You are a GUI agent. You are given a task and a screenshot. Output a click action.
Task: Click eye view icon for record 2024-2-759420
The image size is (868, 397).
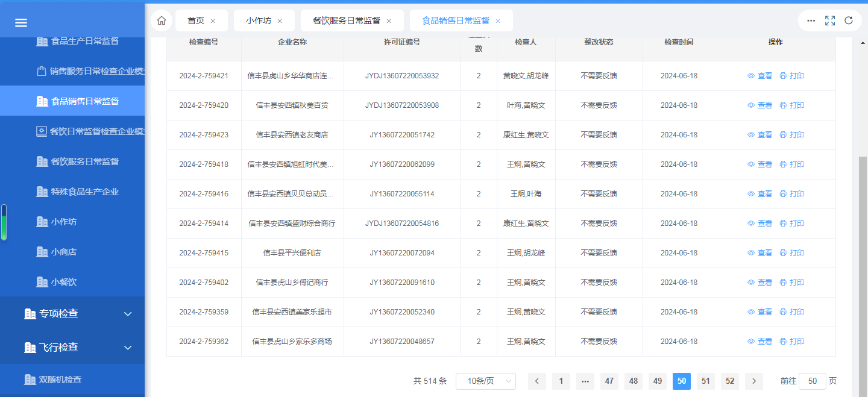[x=751, y=105]
